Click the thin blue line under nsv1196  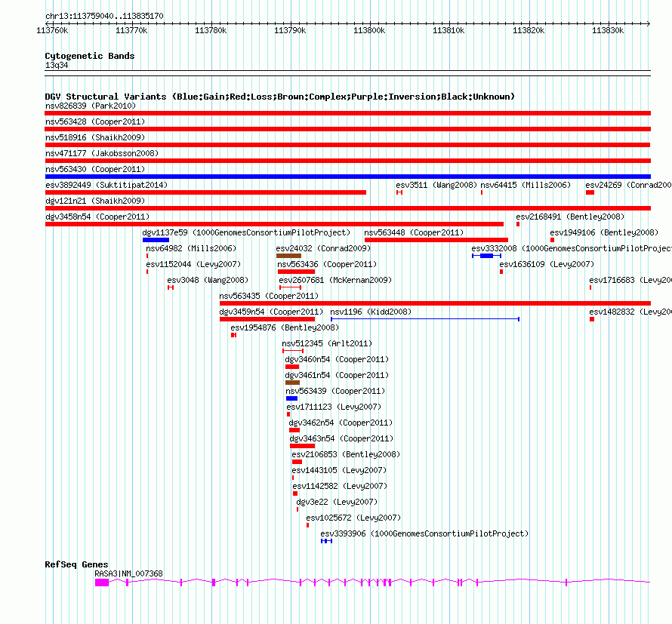pyautogui.click(x=425, y=319)
